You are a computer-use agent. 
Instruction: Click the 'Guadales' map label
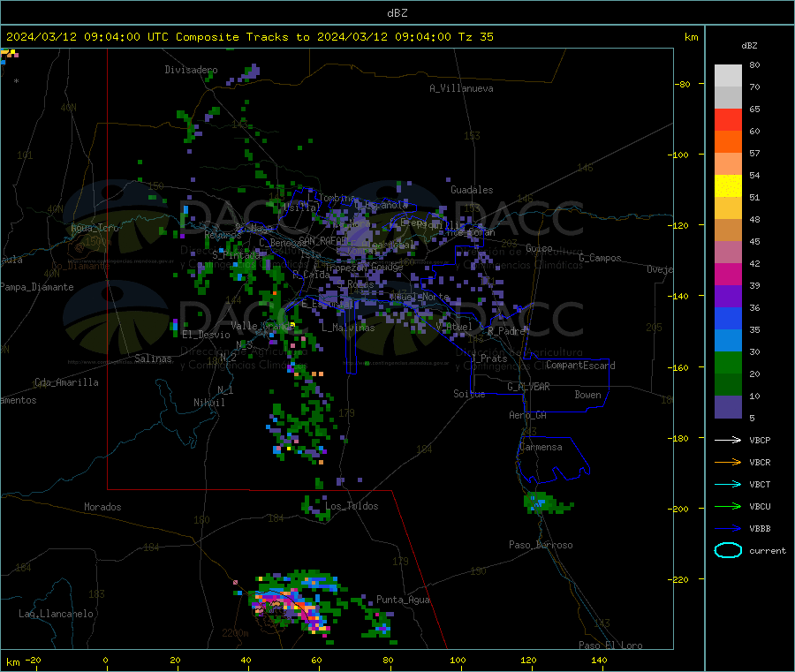click(x=472, y=190)
